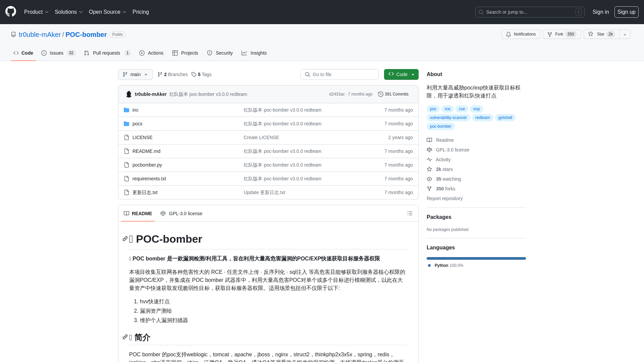The image size is (644, 362).
Task: Open the pocs folder icon
Action: pos(126,124)
